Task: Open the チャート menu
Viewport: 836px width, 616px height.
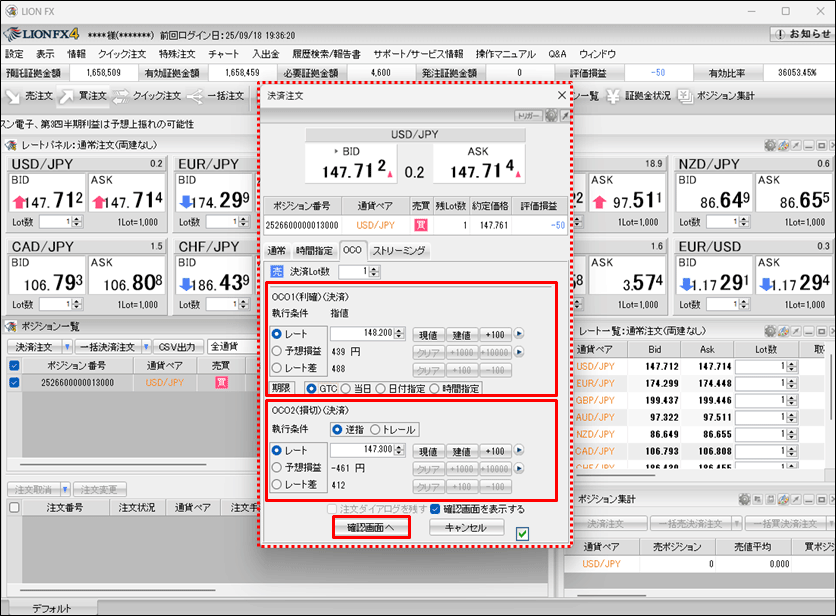Action: tap(224, 53)
